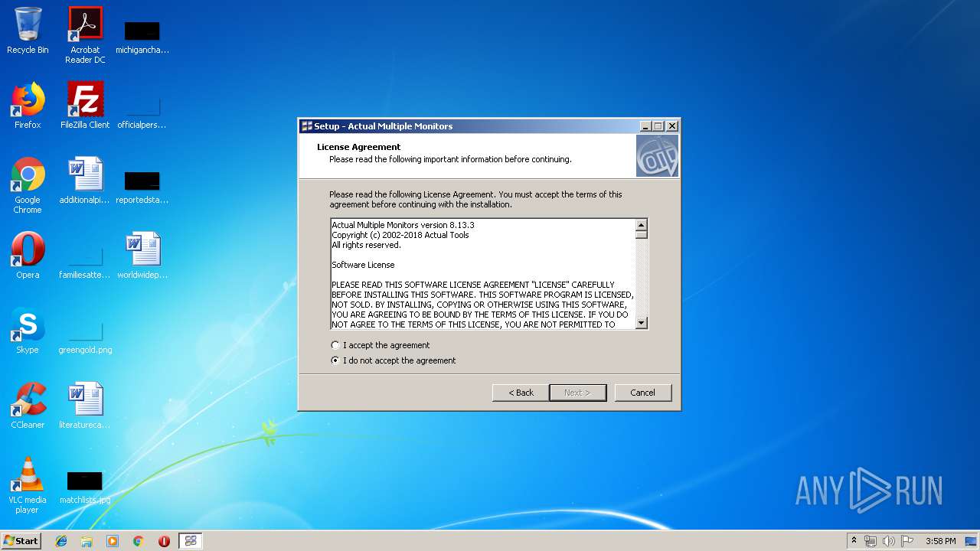The width and height of the screenshot is (980, 551).
Task: Select michigancha file on desktop
Action: [142, 35]
